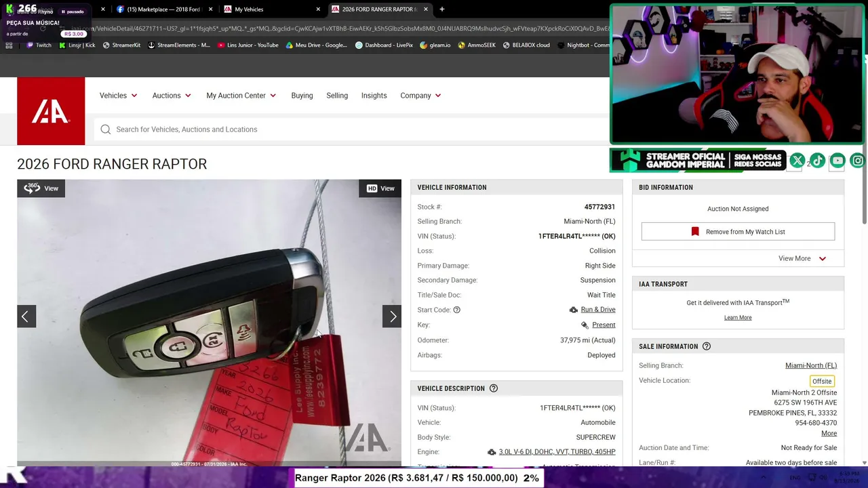The image size is (868, 488).
Task: Click the Vehicle Description help icon
Action: [494, 388]
